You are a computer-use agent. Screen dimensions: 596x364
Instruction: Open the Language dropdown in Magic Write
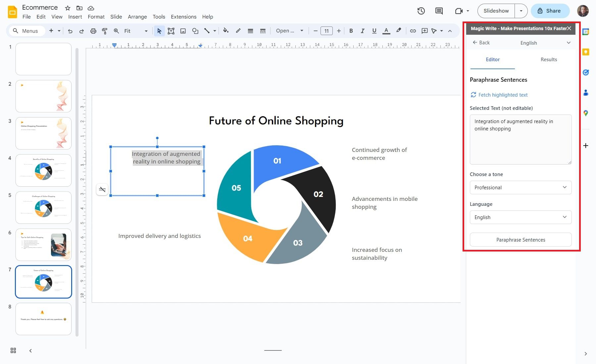point(521,217)
